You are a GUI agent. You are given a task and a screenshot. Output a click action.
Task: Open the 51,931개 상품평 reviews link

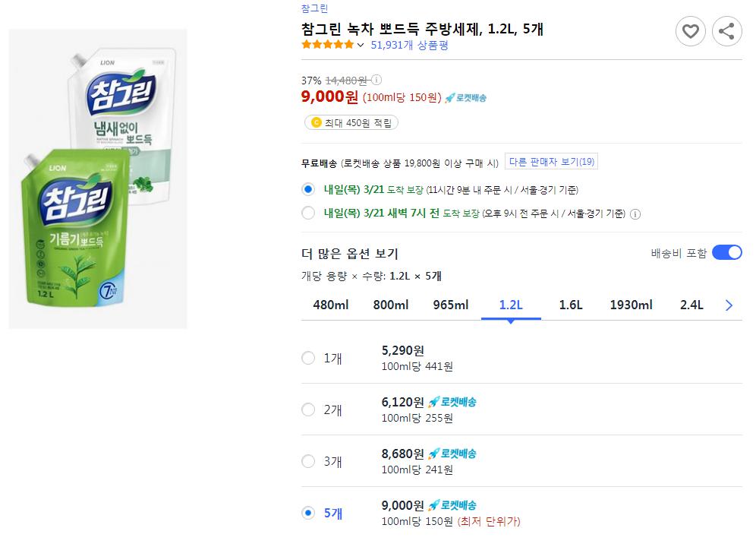tap(409, 45)
